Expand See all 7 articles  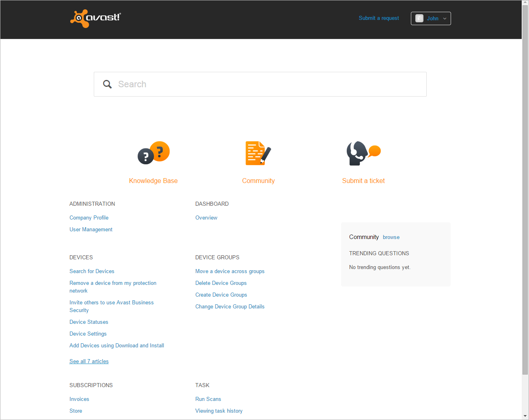(x=89, y=362)
